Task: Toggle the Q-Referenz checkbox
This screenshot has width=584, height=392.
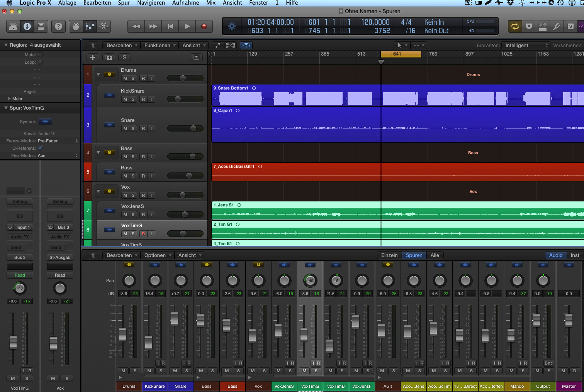Action: (41, 148)
